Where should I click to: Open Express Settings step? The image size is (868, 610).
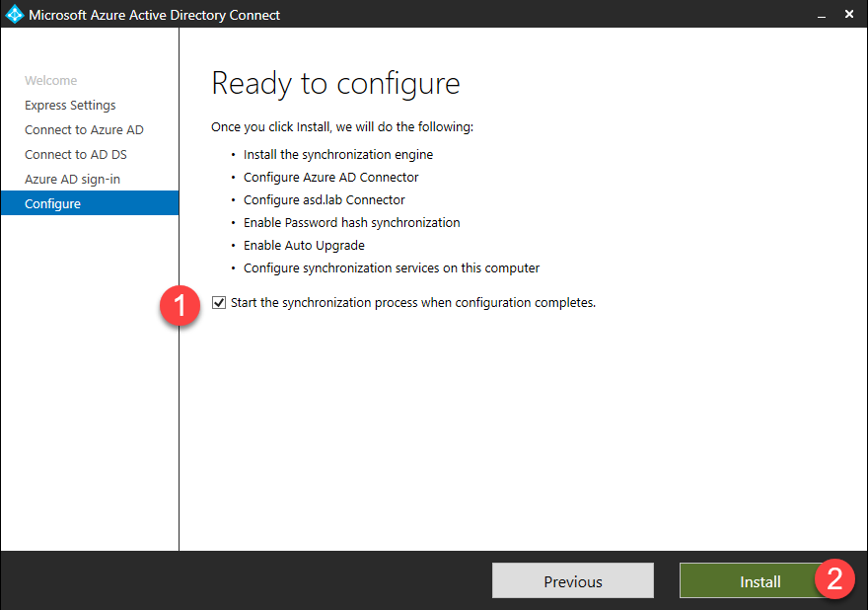click(x=70, y=106)
